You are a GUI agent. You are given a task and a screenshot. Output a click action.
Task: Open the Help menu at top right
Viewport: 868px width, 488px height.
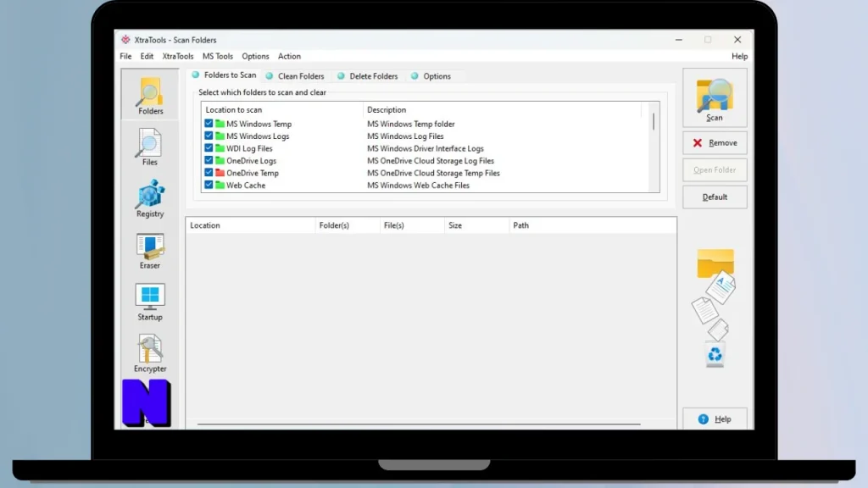pos(739,57)
